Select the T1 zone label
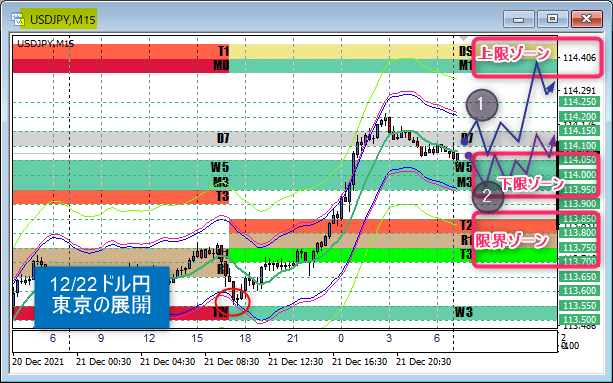This screenshot has height=383, width=613. pos(223,51)
